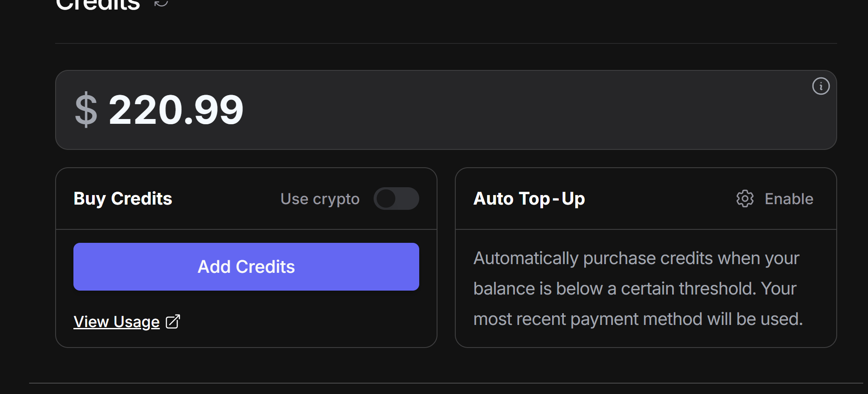Click the 220.99 balance amount
868x394 pixels.
[x=176, y=110]
